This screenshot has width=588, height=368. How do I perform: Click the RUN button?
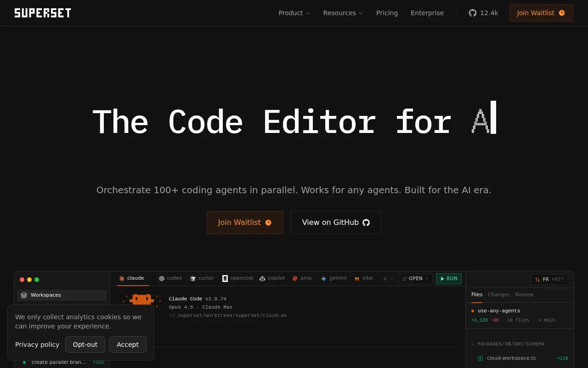(x=449, y=279)
